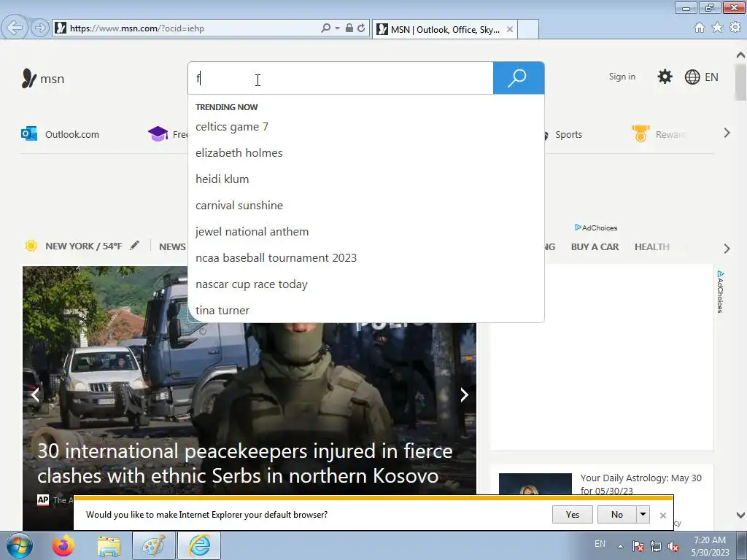Image resolution: width=747 pixels, height=560 pixels.
Task: Click the AdChoices label above the ad
Action: click(596, 227)
